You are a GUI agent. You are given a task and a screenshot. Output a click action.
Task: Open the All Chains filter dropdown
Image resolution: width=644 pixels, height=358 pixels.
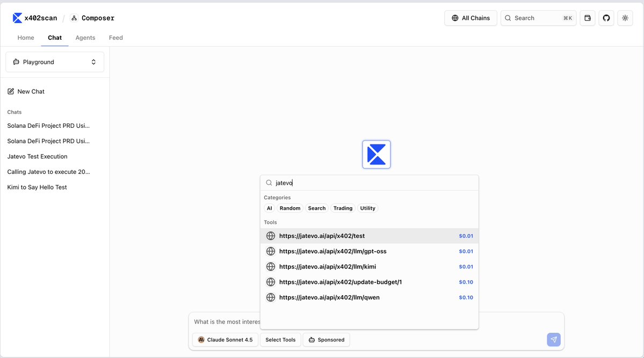coord(471,18)
